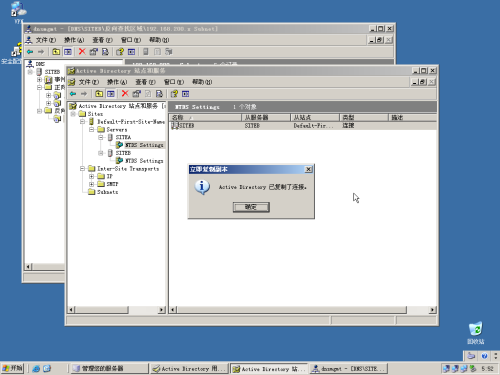Sort by 从服务器 column header
This screenshot has height=375, width=500.
pos(266,117)
